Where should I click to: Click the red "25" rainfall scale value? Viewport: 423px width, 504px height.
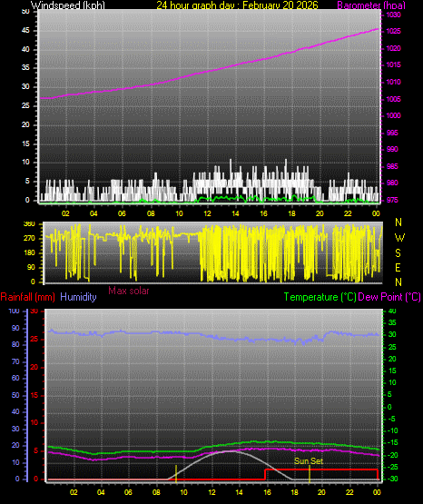34,339
